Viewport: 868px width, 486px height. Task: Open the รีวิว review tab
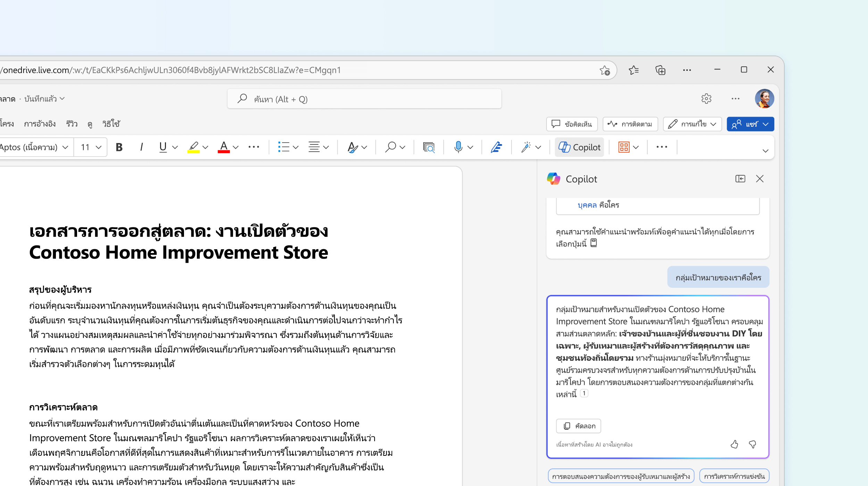(x=72, y=124)
